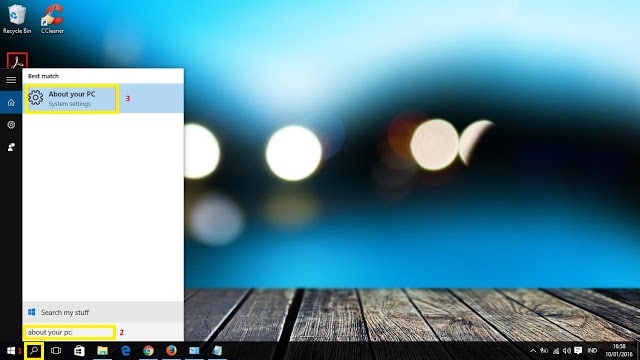The image size is (640, 360).
Task: Launch Google Chrome from taskbar
Action: tap(148, 351)
